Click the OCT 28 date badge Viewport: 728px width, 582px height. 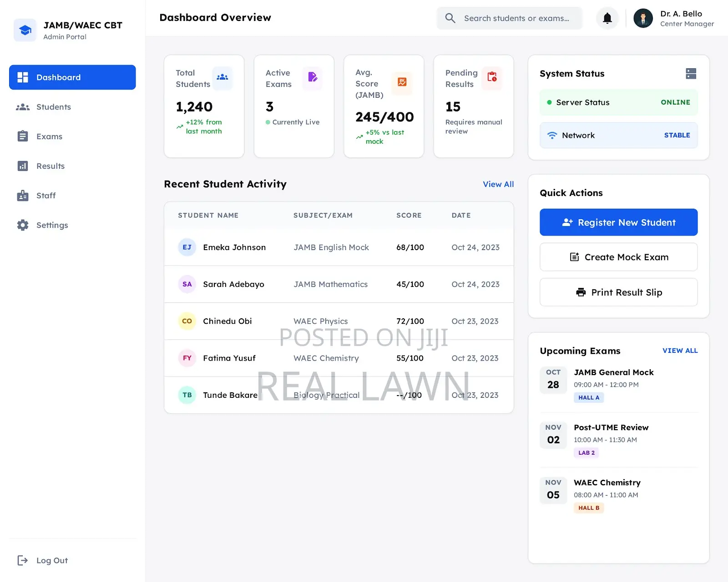click(x=553, y=380)
